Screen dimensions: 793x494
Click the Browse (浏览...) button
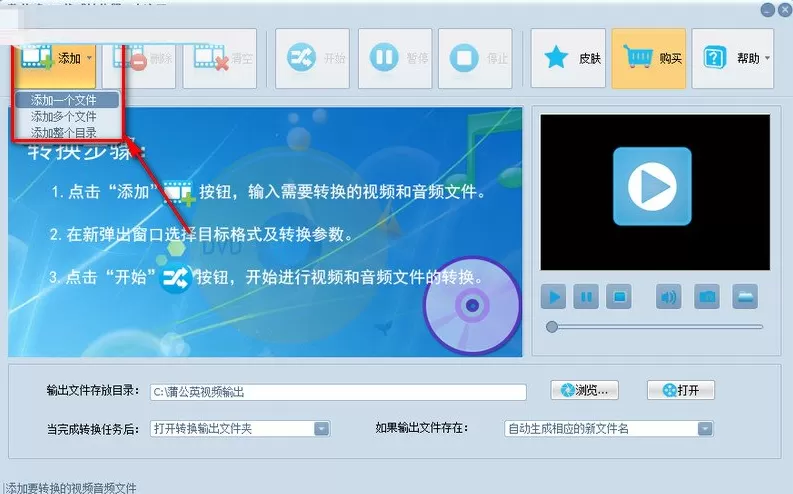pos(584,390)
